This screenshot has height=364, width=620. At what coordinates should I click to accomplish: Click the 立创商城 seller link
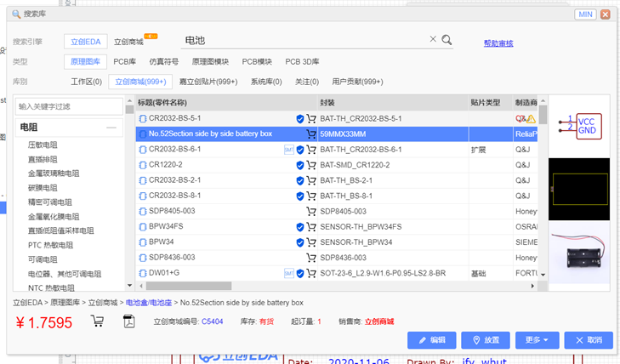tap(379, 321)
